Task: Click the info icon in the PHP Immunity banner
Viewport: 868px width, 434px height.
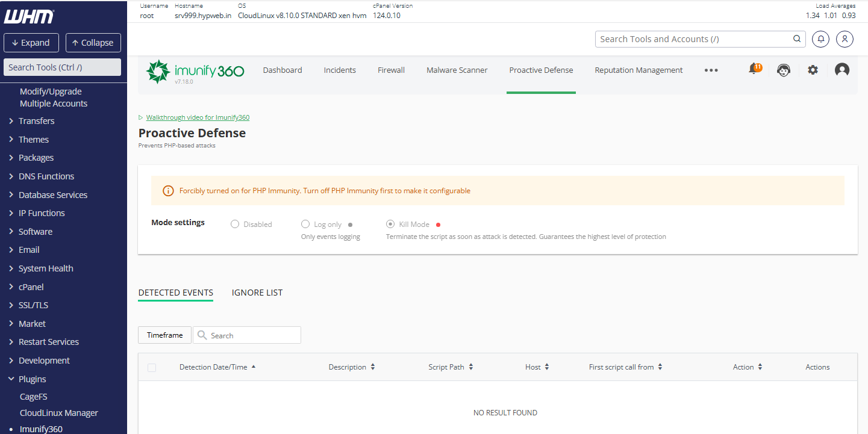Action: point(168,190)
